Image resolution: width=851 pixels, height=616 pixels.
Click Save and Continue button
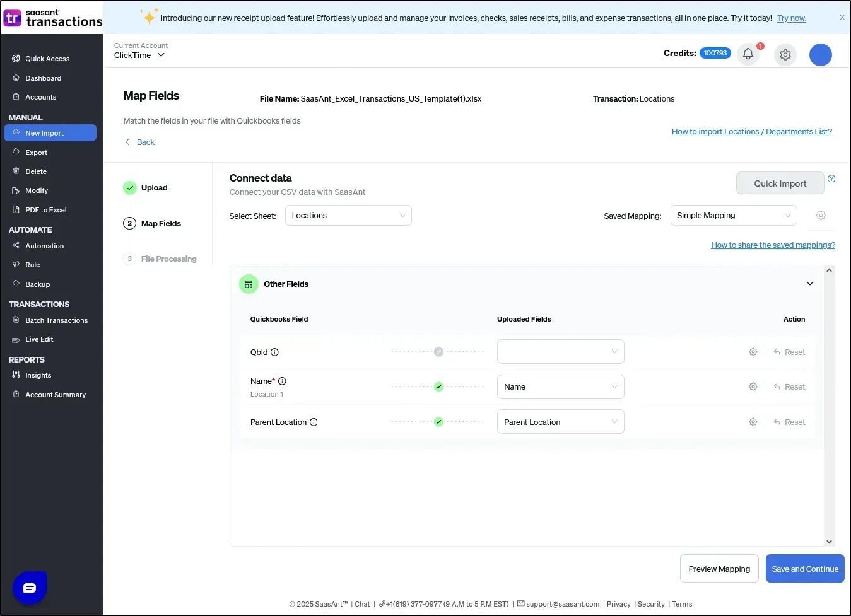coord(805,569)
